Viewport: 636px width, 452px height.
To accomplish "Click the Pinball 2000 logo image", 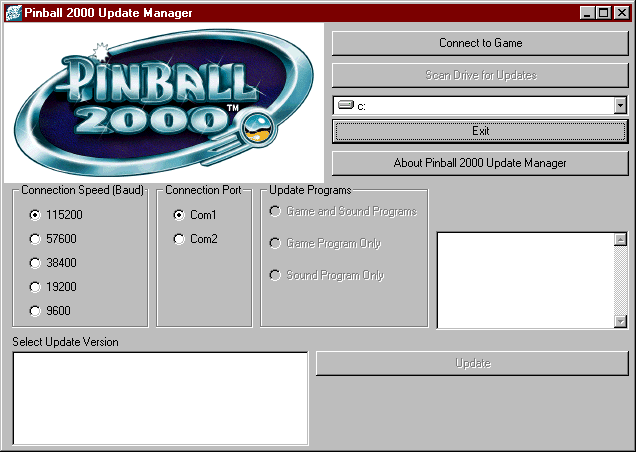I will [163, 102].
